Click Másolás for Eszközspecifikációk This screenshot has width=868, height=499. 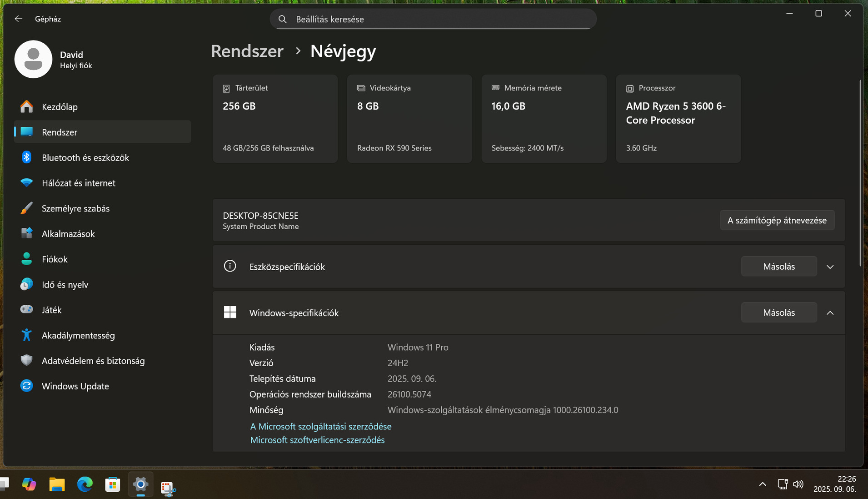(x=779, y=267)
